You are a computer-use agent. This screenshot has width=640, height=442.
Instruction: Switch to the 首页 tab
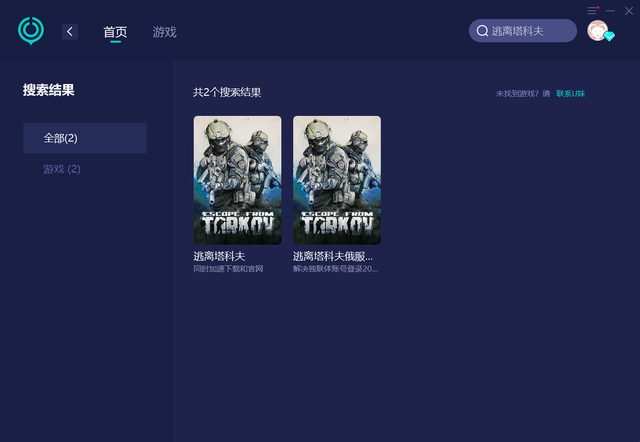coord(115,32)
